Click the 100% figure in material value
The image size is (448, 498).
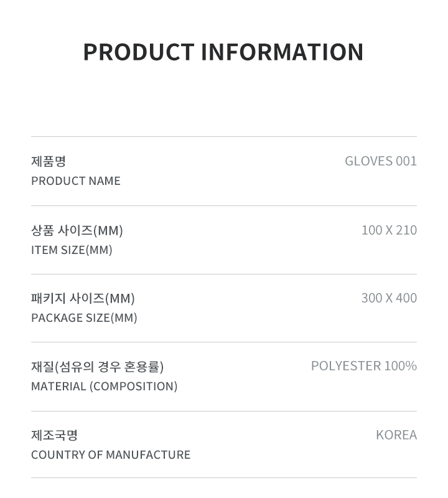[400, 366]
